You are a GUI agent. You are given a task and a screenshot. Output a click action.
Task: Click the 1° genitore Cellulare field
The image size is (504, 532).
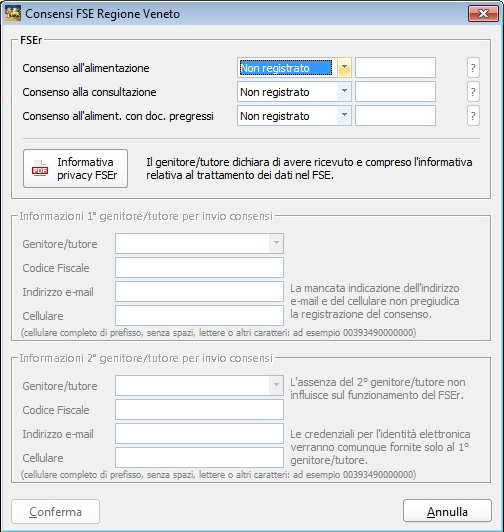(x=199, y=316)
